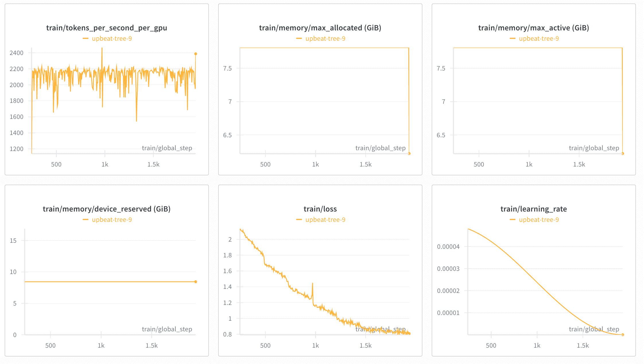Click the train/tokens_per_second_per_gpu chart title
This screenshot has height=364, width=644.
click(x=106, y=28)
